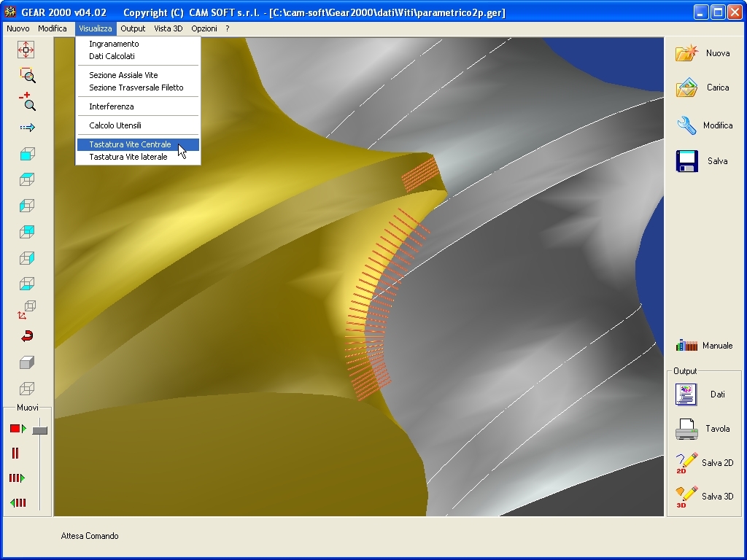Select the cube view with cyan top face
This screenshot has height=560, width=747.
tap(27, 179)
